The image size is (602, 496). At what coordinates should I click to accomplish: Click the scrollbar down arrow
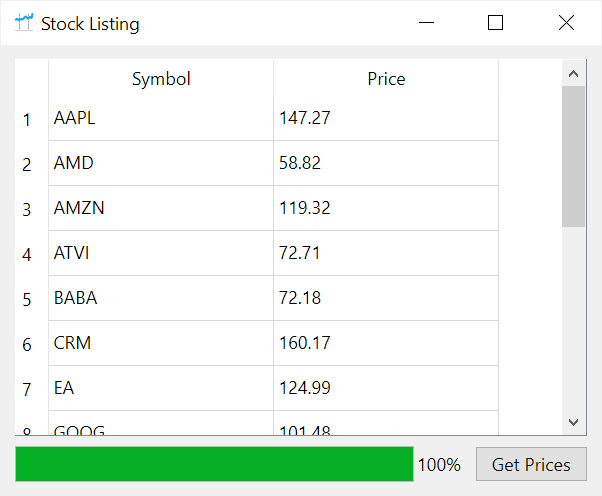[573, 422]
